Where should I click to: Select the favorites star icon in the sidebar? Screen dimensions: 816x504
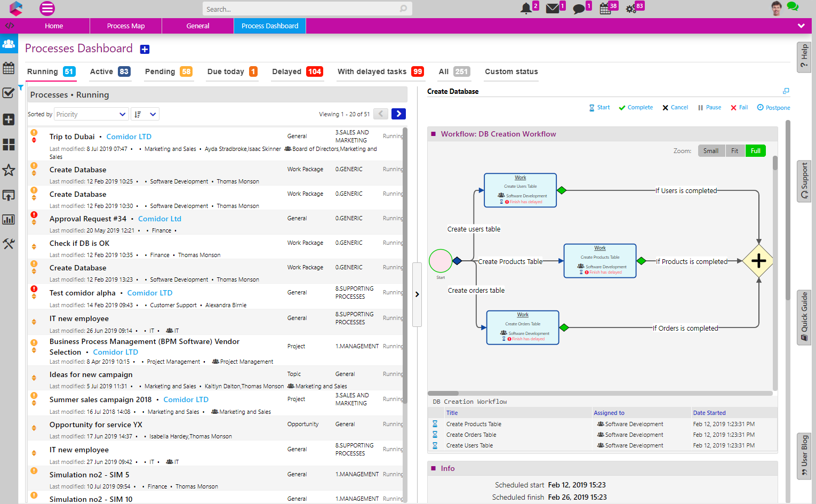[x=9, y=170]
